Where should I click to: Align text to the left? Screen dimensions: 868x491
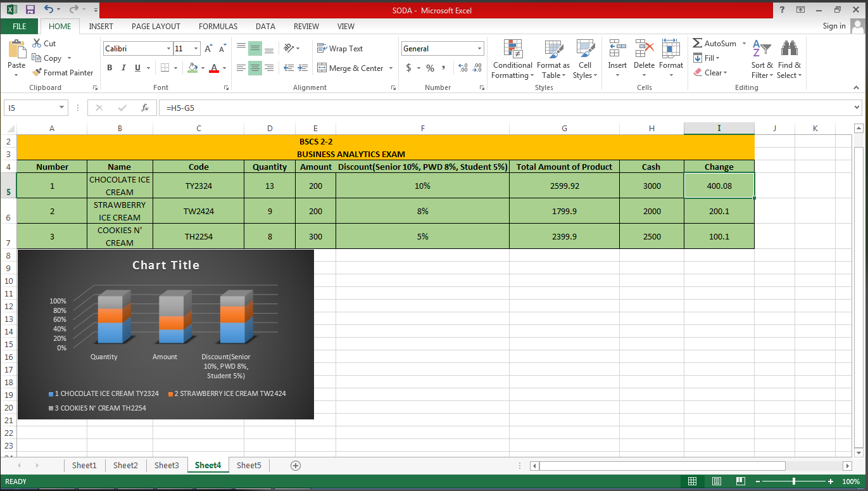(241, 68)
